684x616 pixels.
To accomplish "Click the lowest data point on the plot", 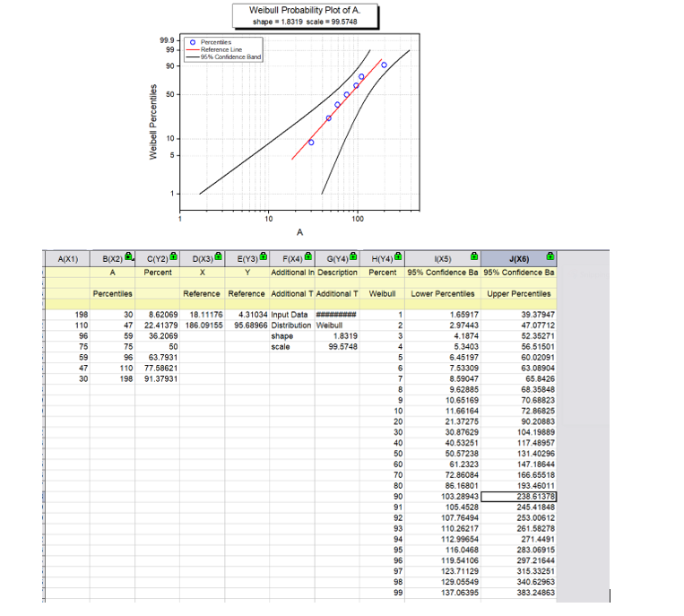I will coord(311,143).
